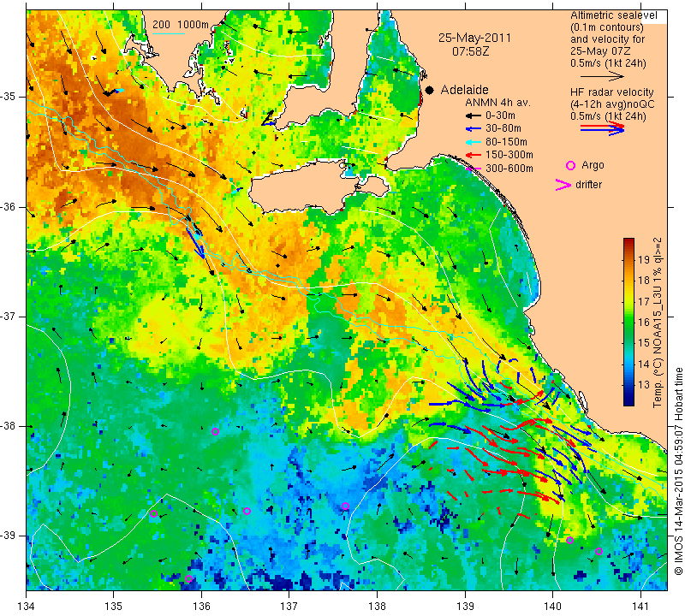
Task: Click the magenta Argo legend circle
Action: (570, 165)
